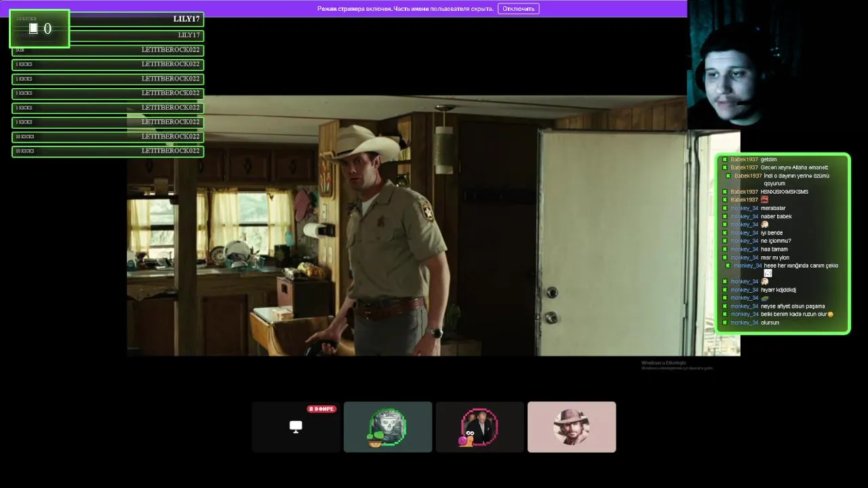Open the skull avatar participant with green ring
The width and height of the screenshot is (868, 488).
[388, 427]
